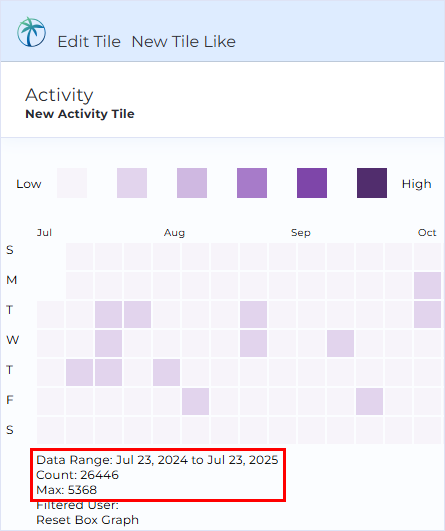445x531 pixels.
Task: Select the shaded Friday cell in September
Action: click(369, 401)
